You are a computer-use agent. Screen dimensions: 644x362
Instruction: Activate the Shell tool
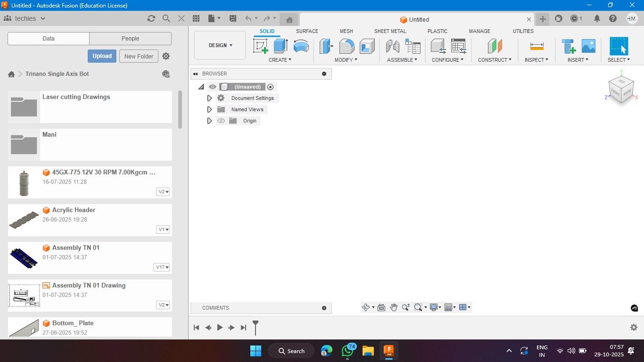367,46
